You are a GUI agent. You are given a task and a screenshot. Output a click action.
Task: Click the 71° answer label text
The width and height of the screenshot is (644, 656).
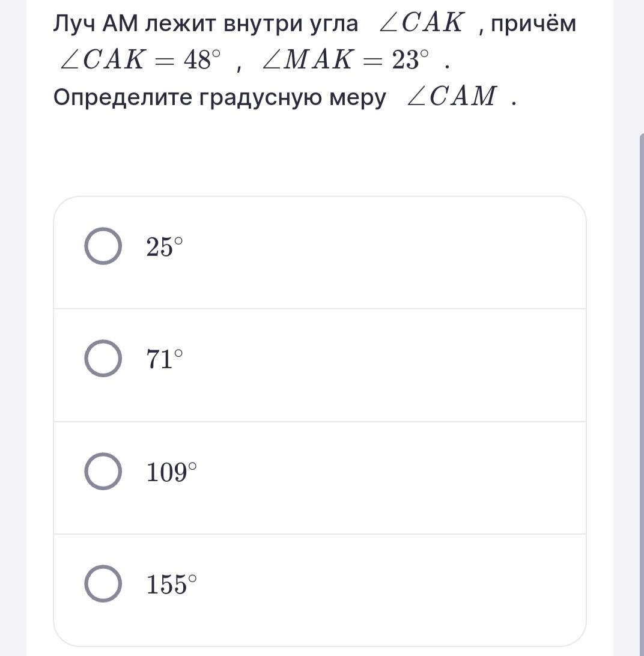tap(165, 359)
